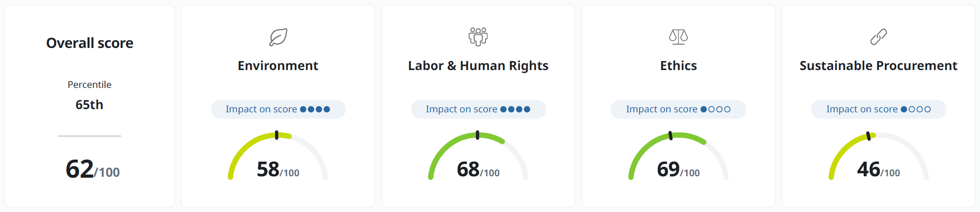Click the Environment leaf icon

click(278, 37)
